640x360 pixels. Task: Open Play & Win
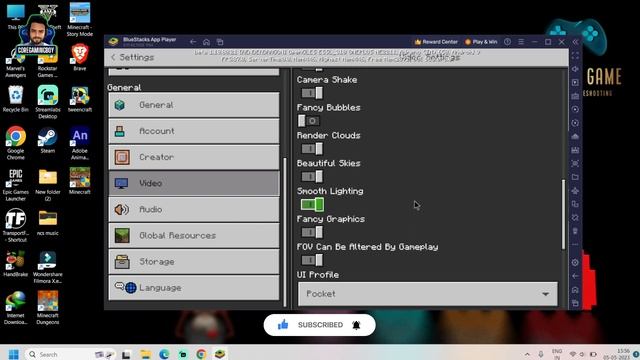tap(481, 42)
